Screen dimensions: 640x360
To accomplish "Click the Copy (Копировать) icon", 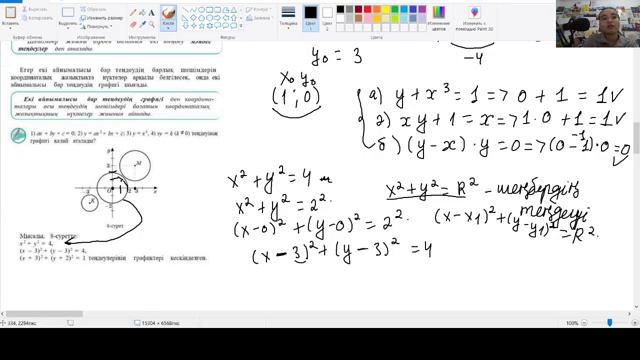I will pos(25,18).
